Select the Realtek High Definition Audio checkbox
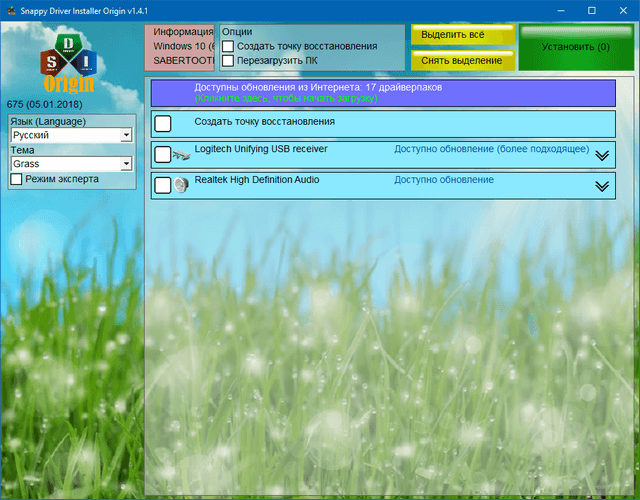This screenshot has width=640, height=500. [163, 185]
